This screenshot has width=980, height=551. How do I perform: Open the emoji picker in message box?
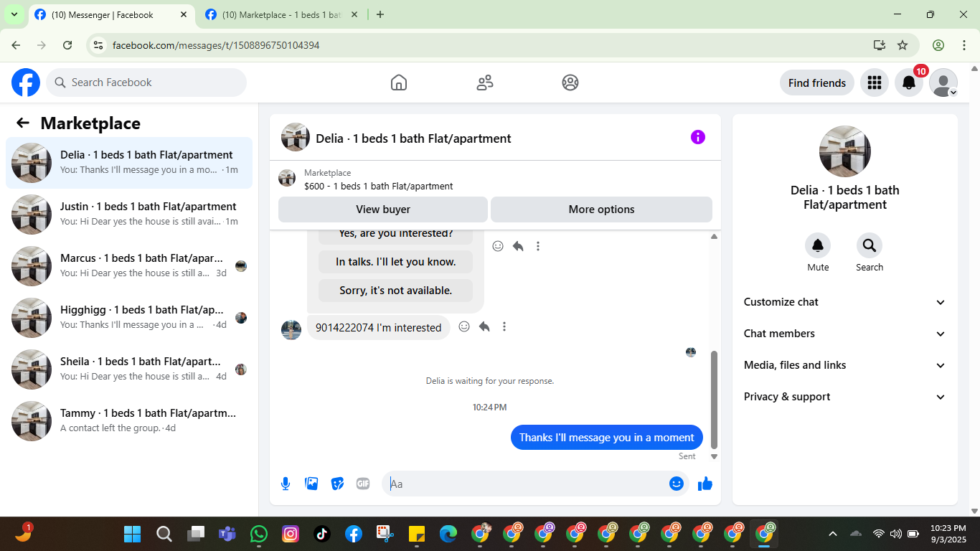point(676,484)
